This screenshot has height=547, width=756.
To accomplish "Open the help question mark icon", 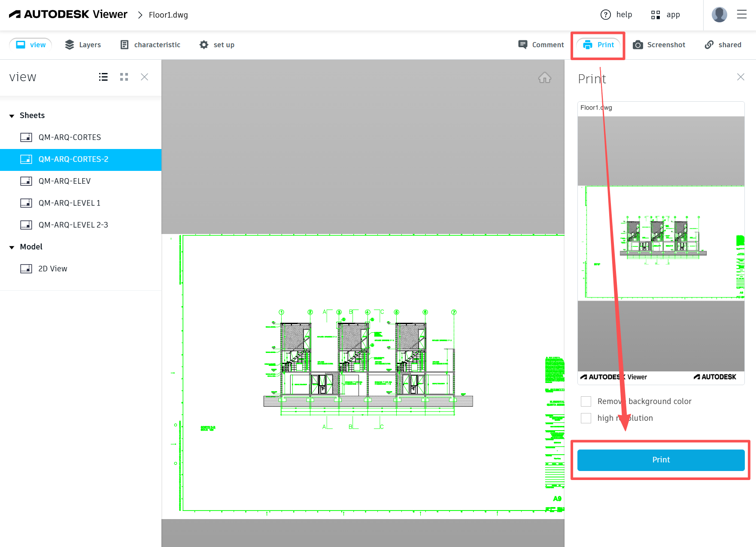I will (605, 15).
